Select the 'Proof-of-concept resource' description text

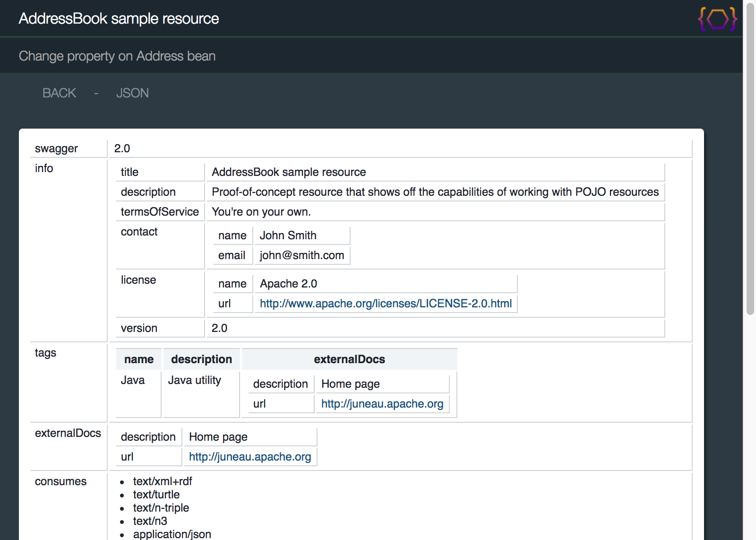tap(435, 192)
